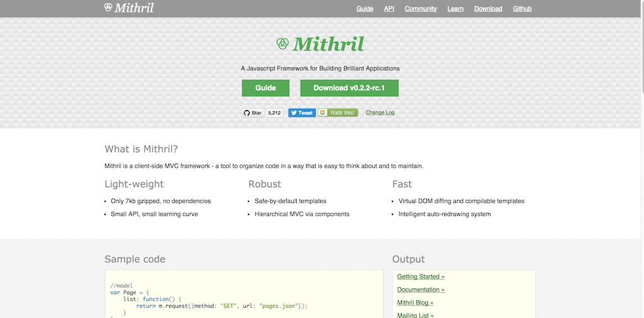Viewport: 644px width, 318px height.
Task: Follow the Mailing List » link
Action: (x=415, y=315)
